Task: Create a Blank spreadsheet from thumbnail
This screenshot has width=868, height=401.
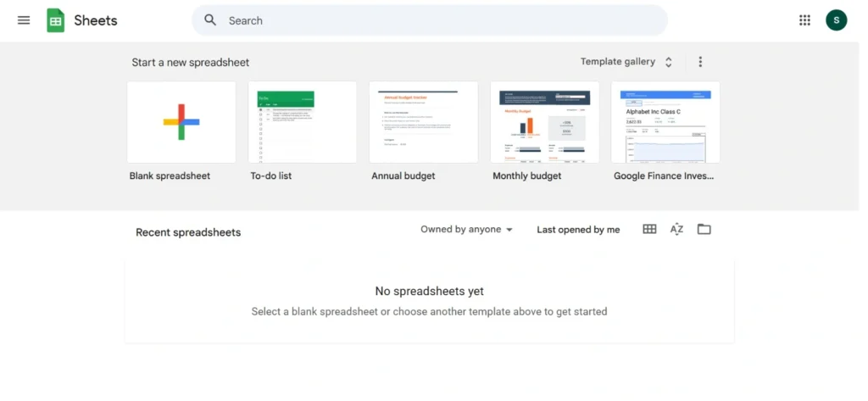Action: click(x=181, y=122)
